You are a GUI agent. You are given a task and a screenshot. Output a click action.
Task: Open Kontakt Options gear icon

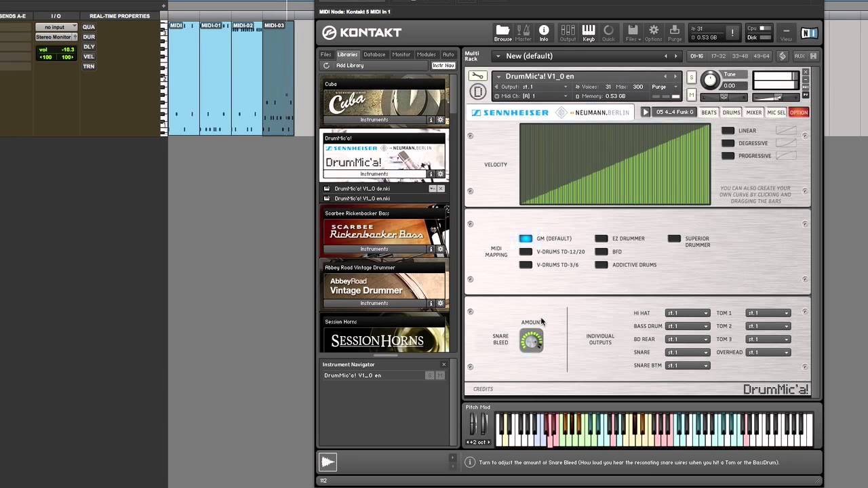point(654,33)
